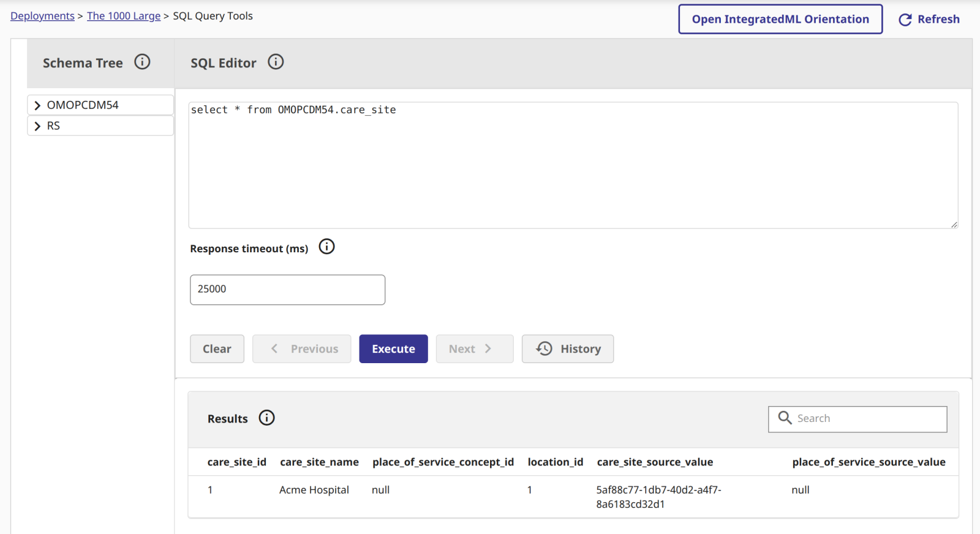
Task: Click the Next query button
Action: click(474, 349)
